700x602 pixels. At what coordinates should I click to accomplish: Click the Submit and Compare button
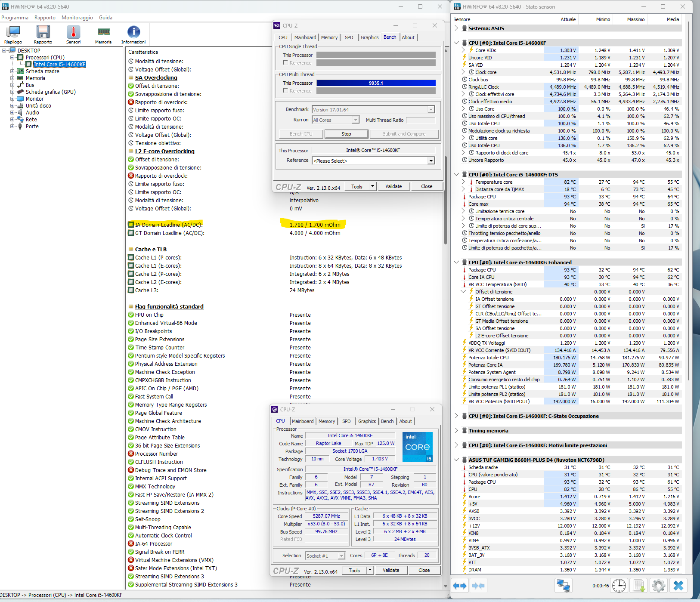[x=404, y=134]
